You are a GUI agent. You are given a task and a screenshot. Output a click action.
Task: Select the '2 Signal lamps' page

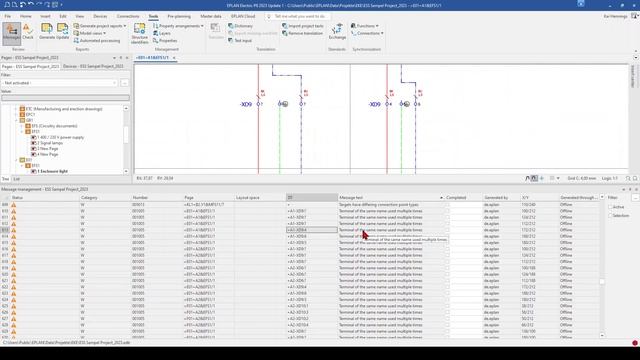47,143
